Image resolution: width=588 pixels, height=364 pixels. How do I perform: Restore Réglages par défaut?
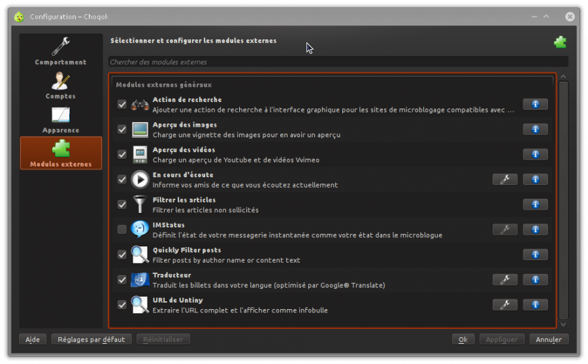91,340
